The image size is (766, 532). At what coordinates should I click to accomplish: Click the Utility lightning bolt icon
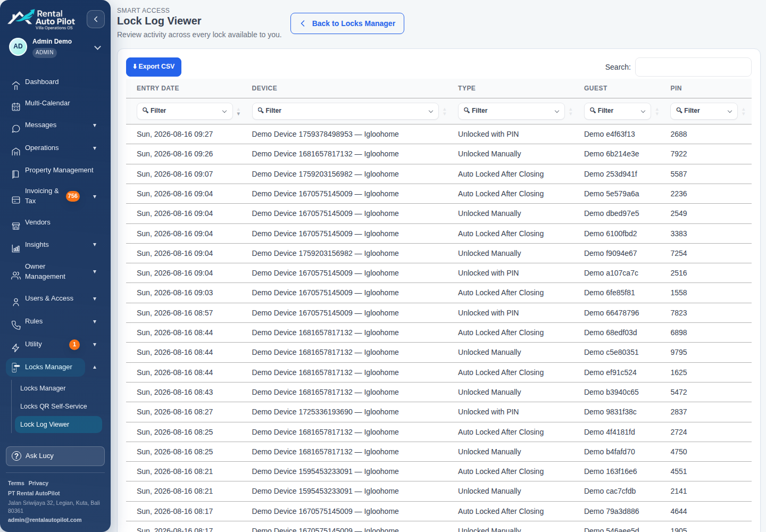pos(16,348)
